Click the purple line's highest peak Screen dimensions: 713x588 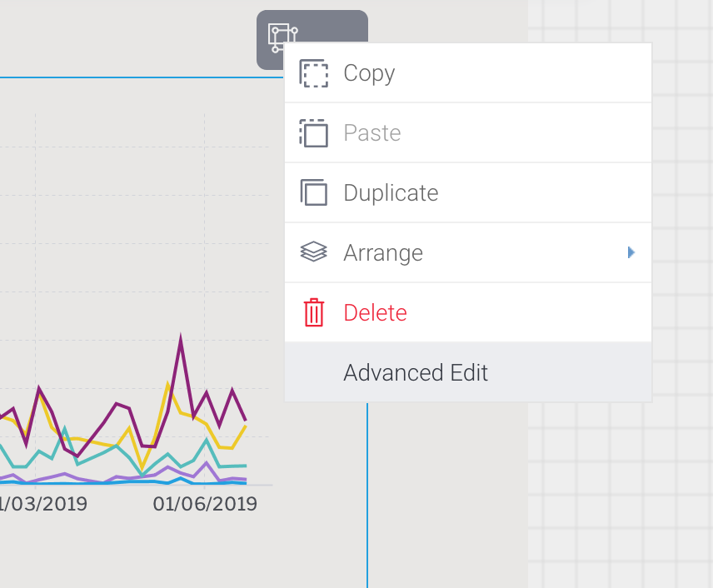click(x=180, y=340)
